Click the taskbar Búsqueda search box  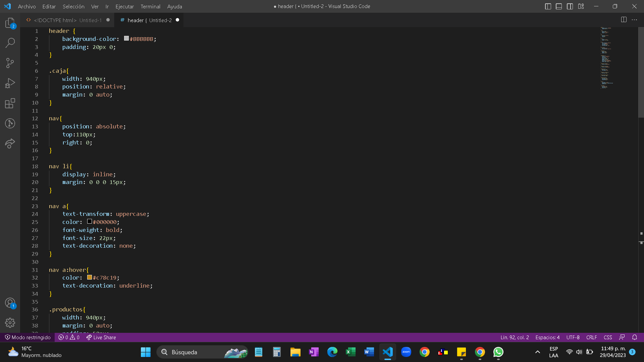tap(202, 352)
